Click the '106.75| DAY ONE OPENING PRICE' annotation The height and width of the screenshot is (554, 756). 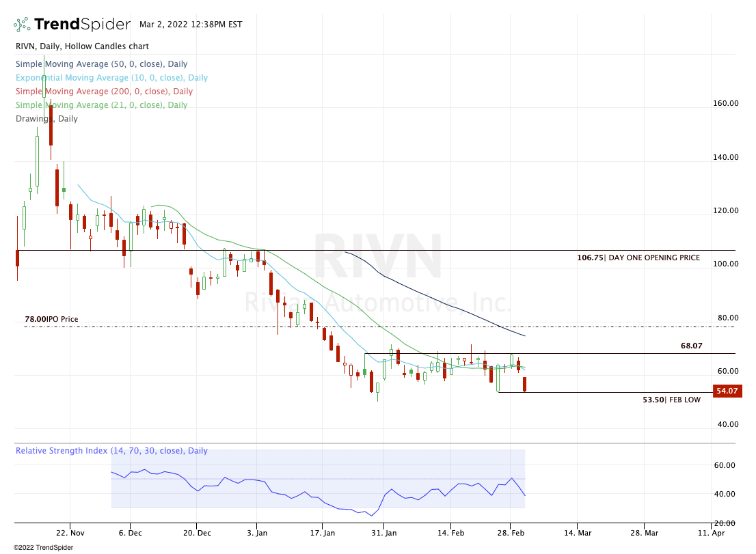pyautogui.click(x=638, y=258)
